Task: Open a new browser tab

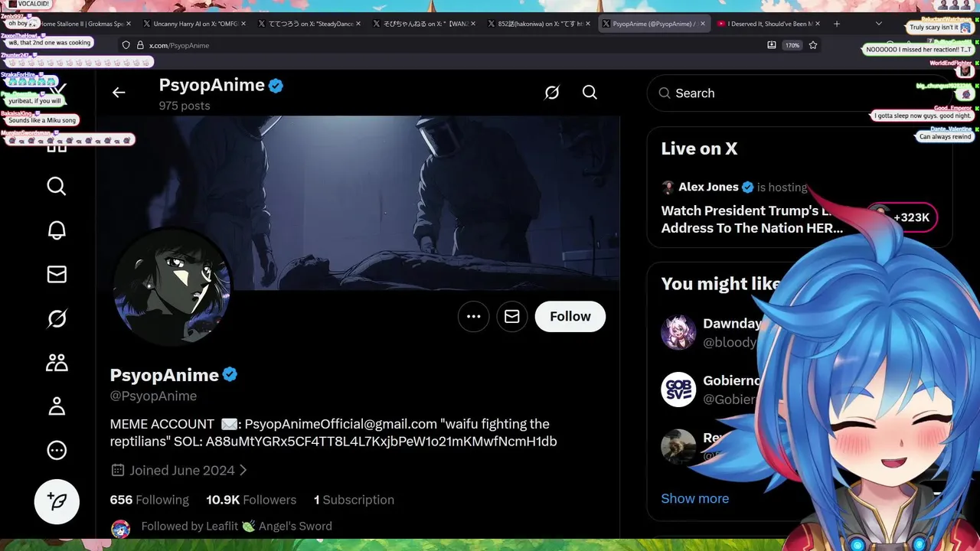Action: [x=836, y=24]
